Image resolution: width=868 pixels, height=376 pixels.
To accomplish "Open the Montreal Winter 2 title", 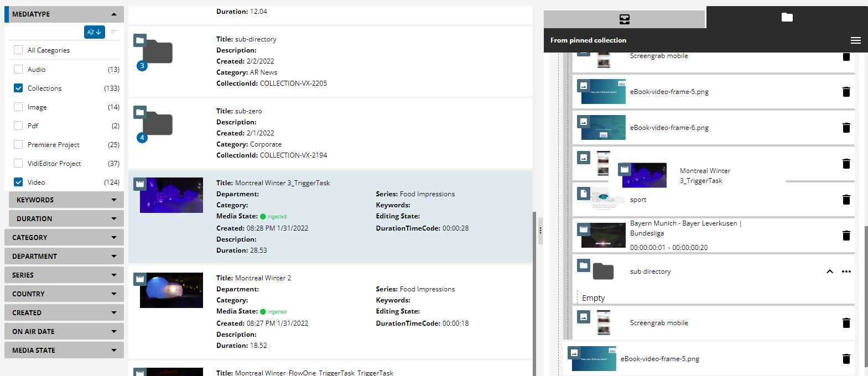I will pos(263,278).
